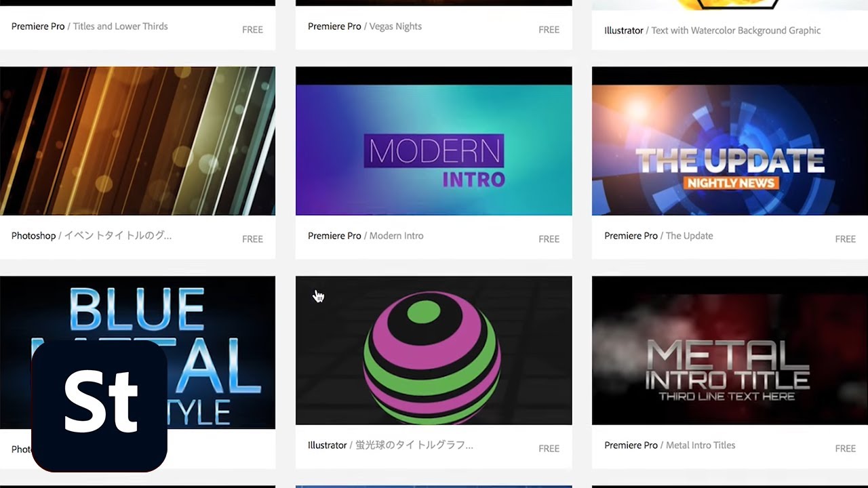
Task: Open The Update Nightly News thumbnail
Action: tap(730, 141)
